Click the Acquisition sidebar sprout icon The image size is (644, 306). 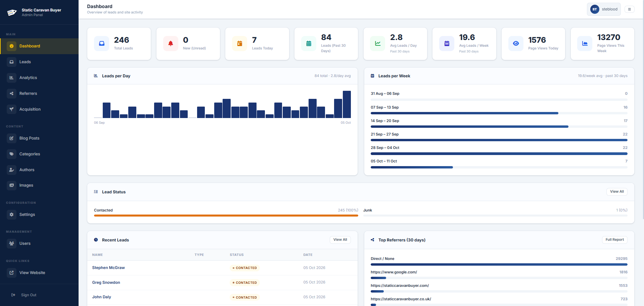12,109
